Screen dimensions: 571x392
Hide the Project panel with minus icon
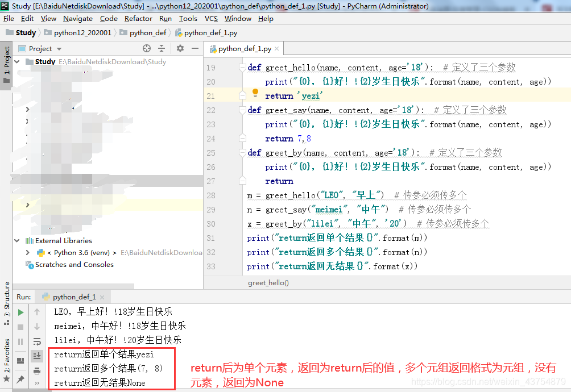pos(195,48)
